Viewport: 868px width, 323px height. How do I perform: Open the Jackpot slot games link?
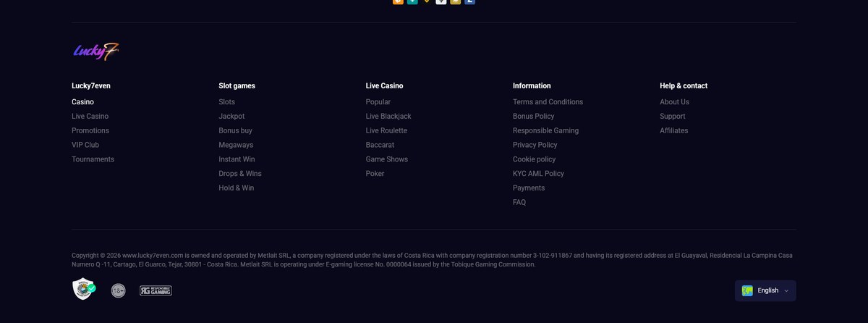pyautogui.click(x=231, y=117)
